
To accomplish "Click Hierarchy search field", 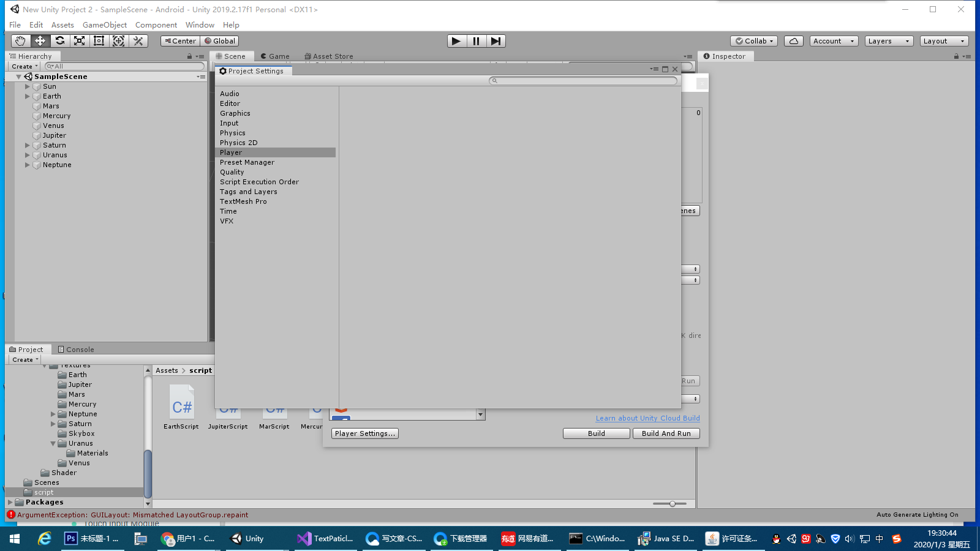I will pos(125,66).
